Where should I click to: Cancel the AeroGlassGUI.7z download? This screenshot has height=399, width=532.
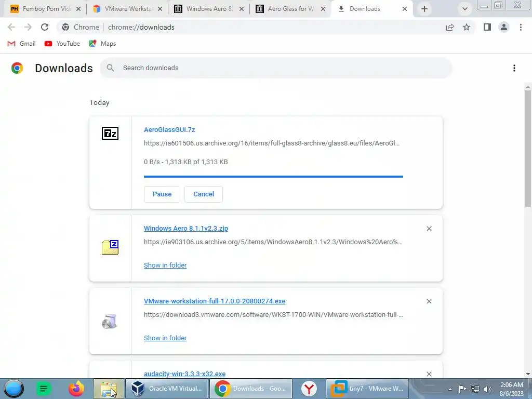204,194
